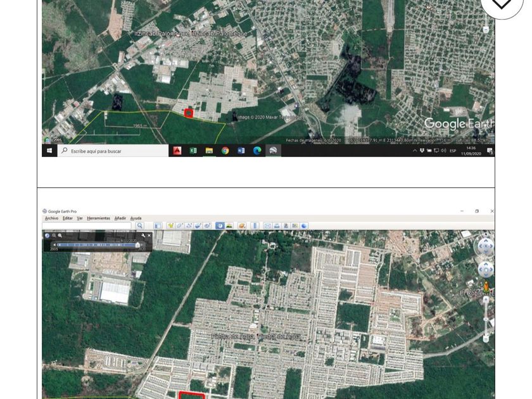The width and height of the screenshot is (532, 399).
Task: Close the historical imagery slider panel
Action: (149, 236)
